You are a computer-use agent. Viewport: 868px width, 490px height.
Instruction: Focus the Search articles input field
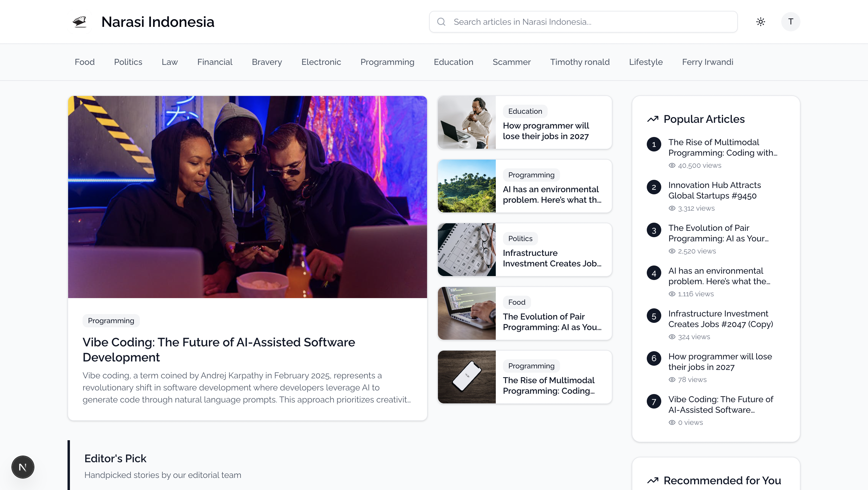(583, 22)
